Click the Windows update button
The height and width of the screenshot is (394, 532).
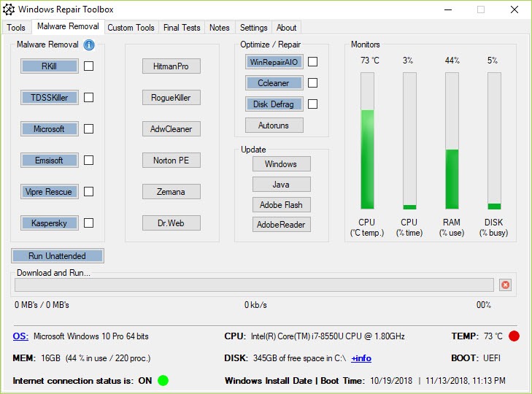(x=281, y=164)
